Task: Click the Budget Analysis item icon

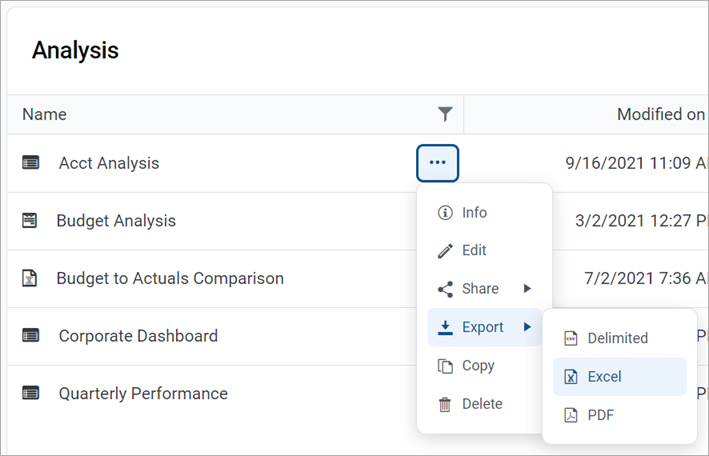Action: pos(31,221)
